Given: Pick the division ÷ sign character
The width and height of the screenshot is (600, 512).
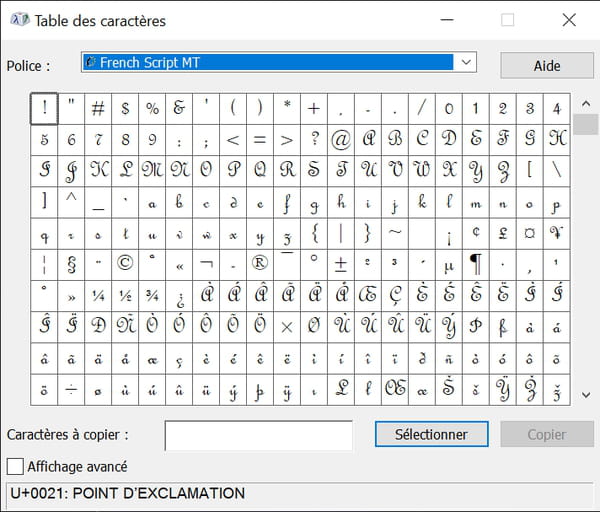Looking at the screenshot, I should pos(71,390).
